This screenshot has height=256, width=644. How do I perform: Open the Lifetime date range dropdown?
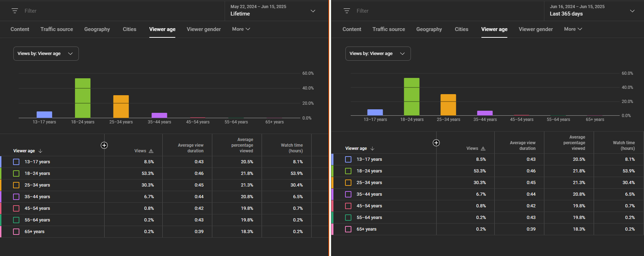coord(273,11)
